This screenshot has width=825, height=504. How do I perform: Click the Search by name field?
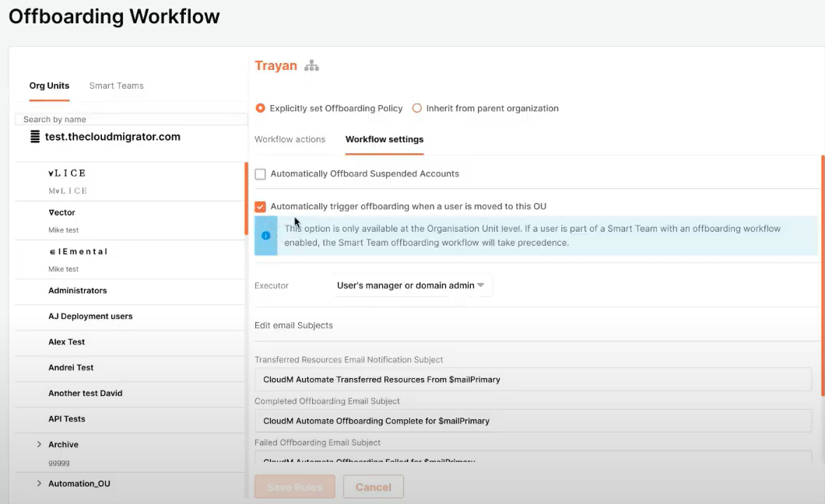tap(131, 119)
